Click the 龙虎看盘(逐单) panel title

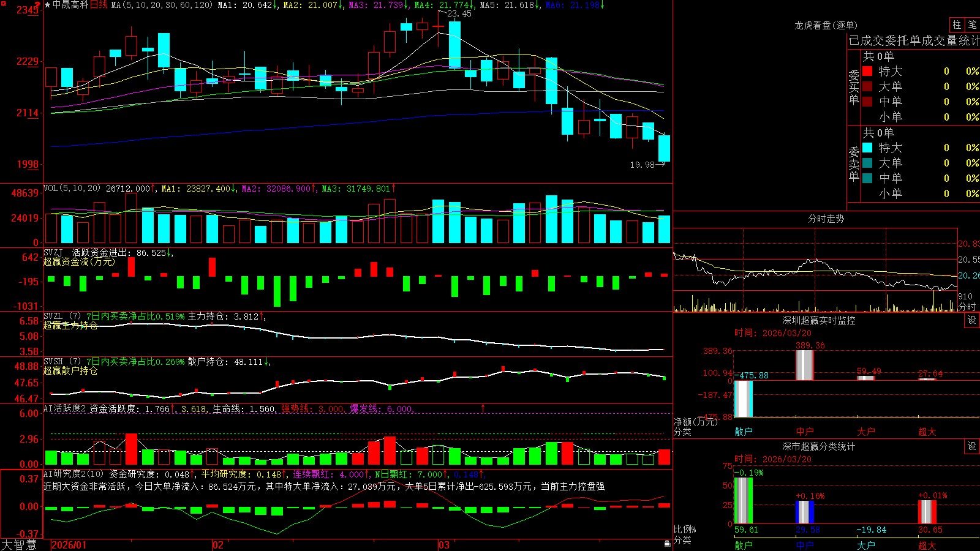(x=826, y=25)
